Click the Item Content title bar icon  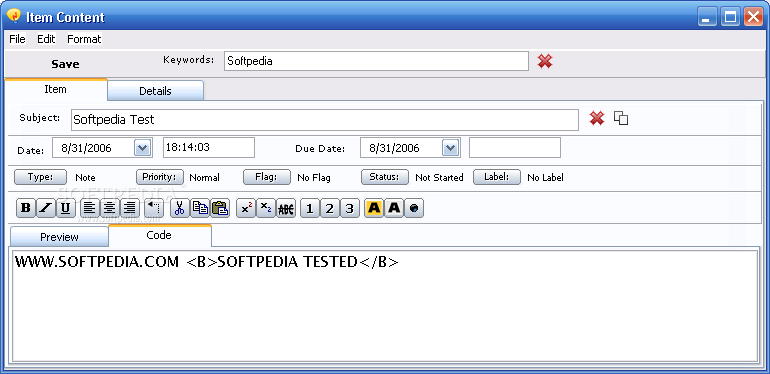tap(13, 16)
